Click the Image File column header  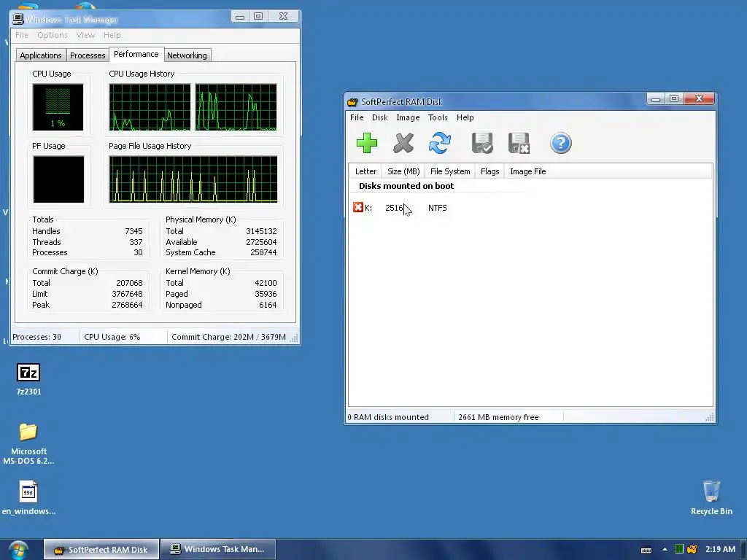(x=528, y=171)
